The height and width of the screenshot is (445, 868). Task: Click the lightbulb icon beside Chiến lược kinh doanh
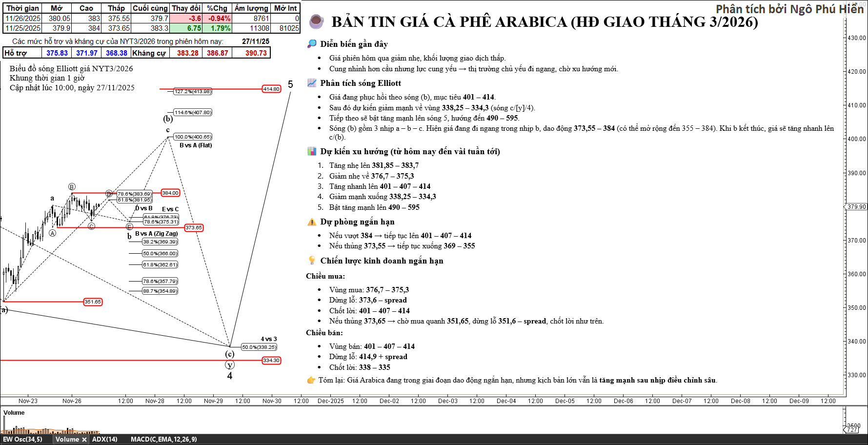click(x=312, y=261)
